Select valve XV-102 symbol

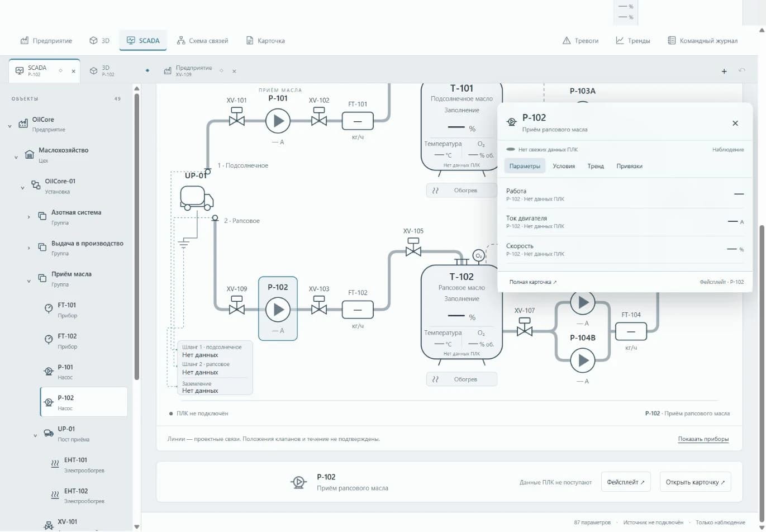pos(319,118)
